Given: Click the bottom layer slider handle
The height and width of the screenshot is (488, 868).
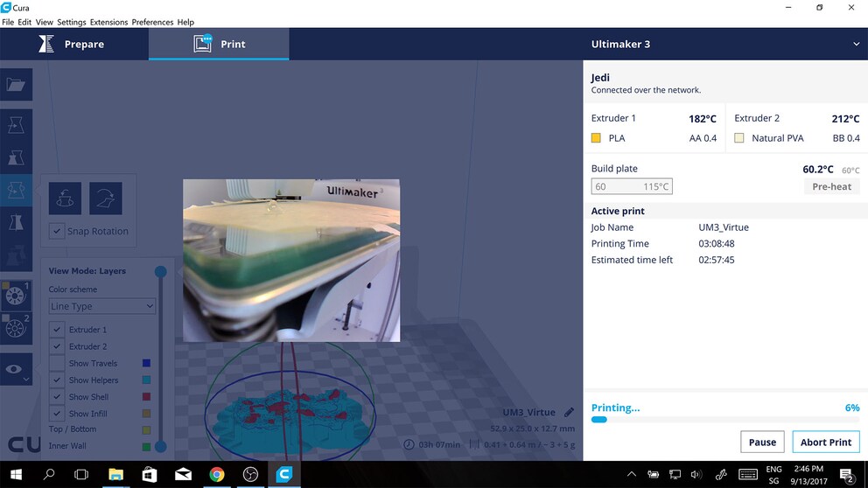Looking at the screenshot, I should [160, 447].
